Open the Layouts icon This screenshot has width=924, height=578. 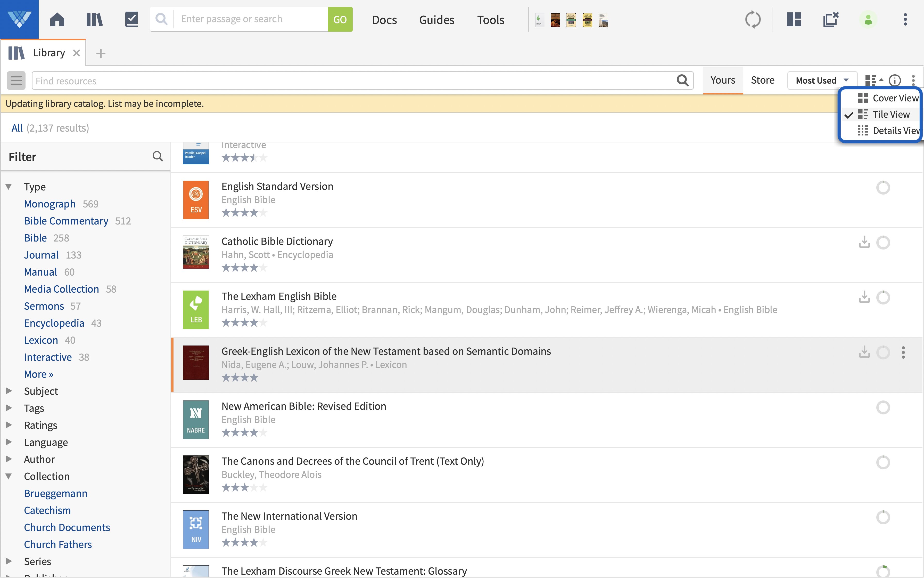point(794,20)
